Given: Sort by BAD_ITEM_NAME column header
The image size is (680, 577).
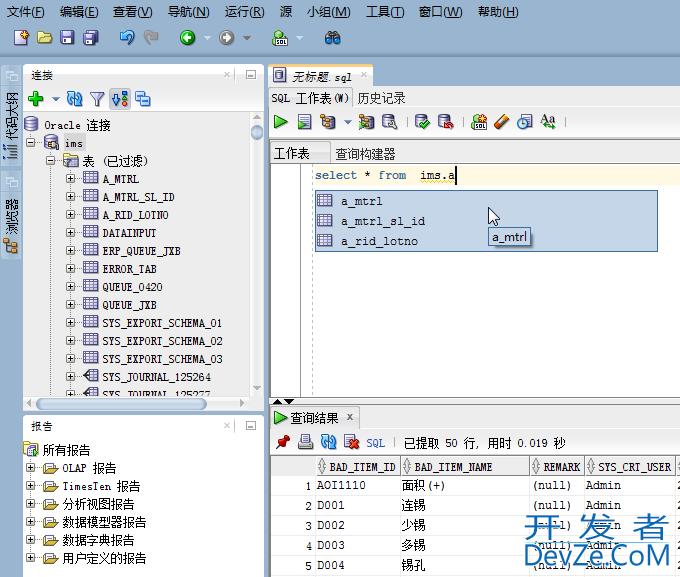Looking at the screenshot, I should 464,467.
